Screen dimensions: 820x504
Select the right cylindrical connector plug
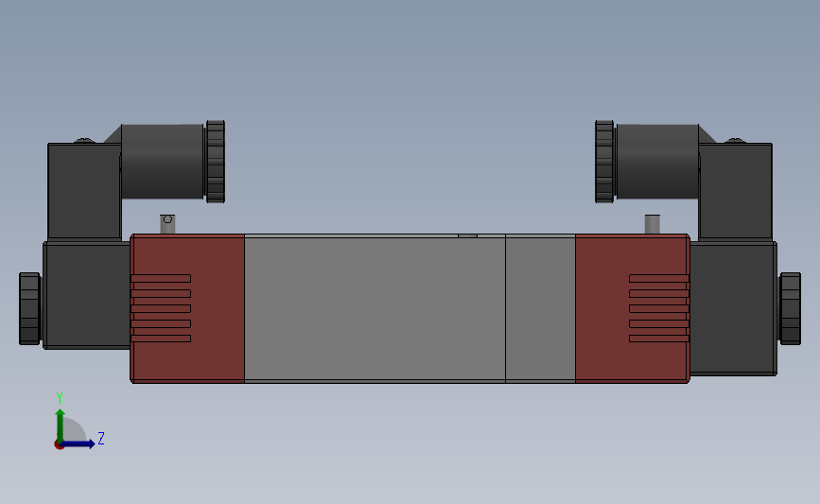(657, 161)
